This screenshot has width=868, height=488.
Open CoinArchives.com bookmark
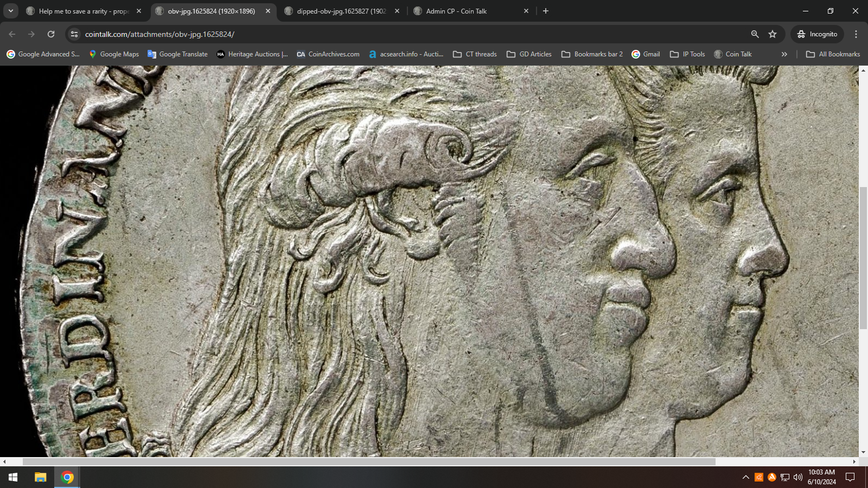(328, 54)
